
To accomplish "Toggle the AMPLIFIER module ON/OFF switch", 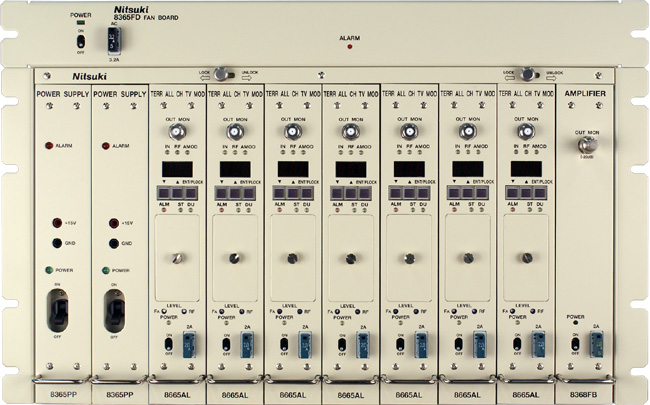I will 575,344.
